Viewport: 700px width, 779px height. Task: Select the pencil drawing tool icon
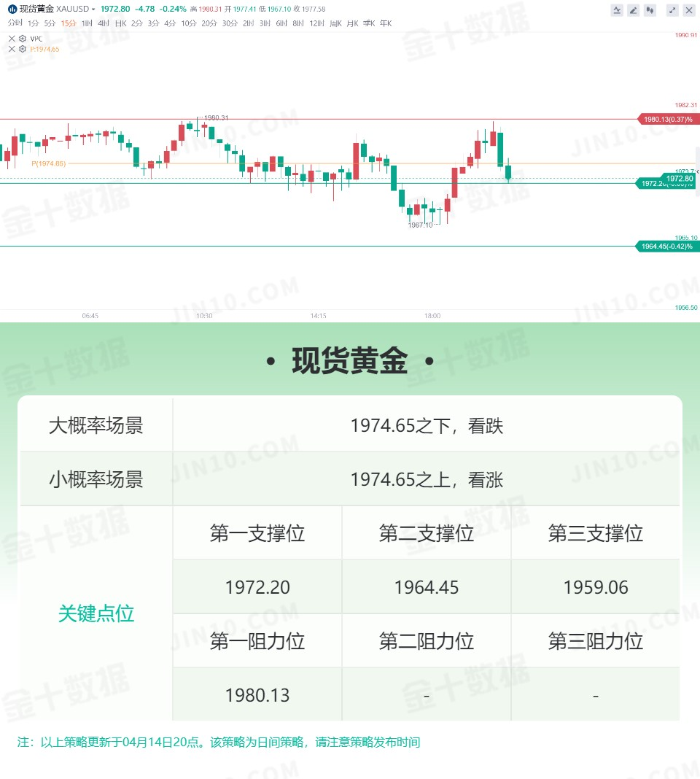pyautogui.click(x=634, y=10)
